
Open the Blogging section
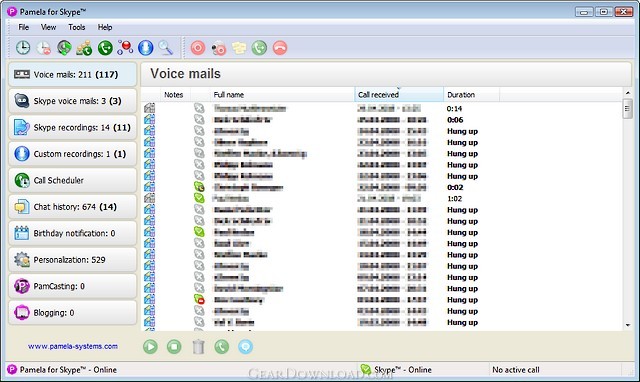click(72, 313)
